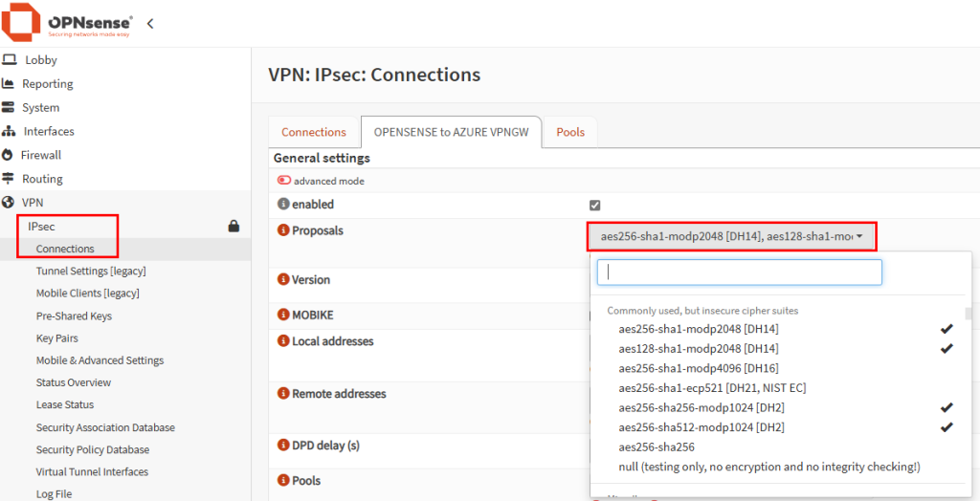Click the Interfaces network icon
Screen dimensions: 980x501
point(8,131)
